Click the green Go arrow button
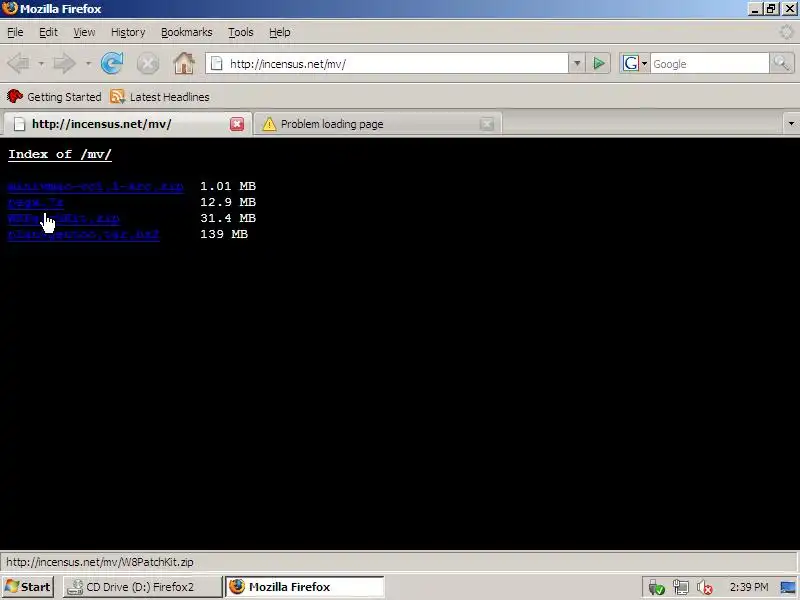Viewport: 800px width, 600px height. (x=599, y=64)
